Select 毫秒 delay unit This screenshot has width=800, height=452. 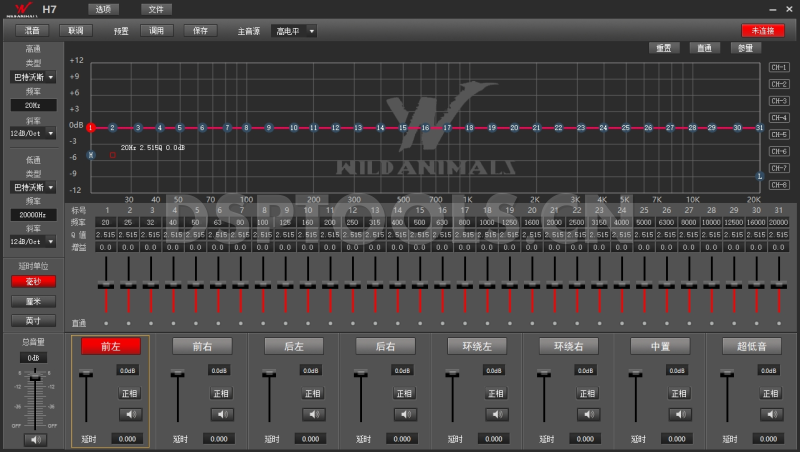point(33,282)
